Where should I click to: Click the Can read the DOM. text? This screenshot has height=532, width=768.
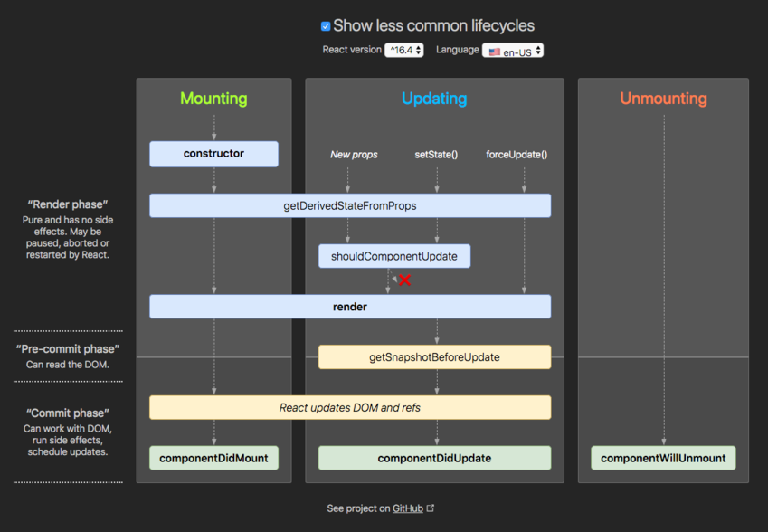pos(68,365)
